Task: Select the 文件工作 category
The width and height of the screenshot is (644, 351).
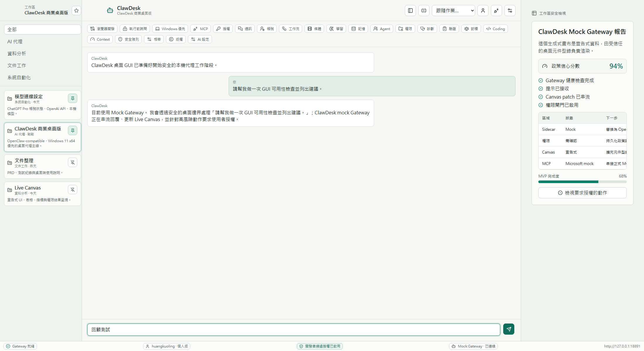Action: point(42,66)
